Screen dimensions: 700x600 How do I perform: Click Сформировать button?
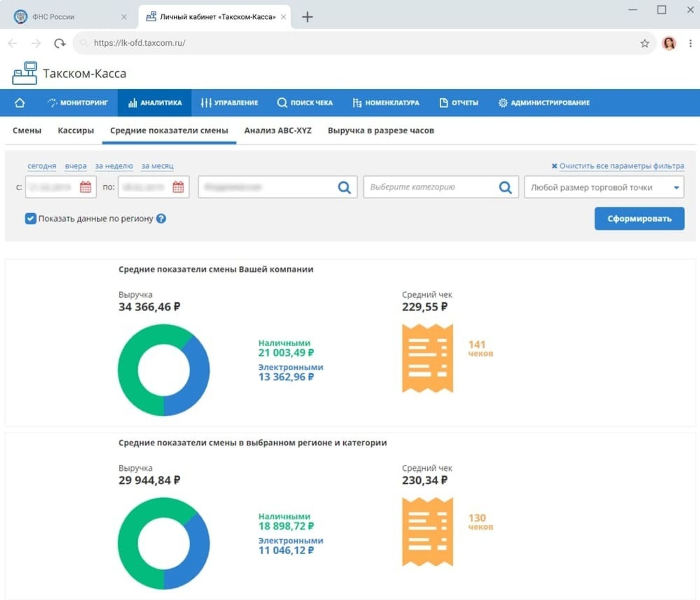[x=639, y=219]
